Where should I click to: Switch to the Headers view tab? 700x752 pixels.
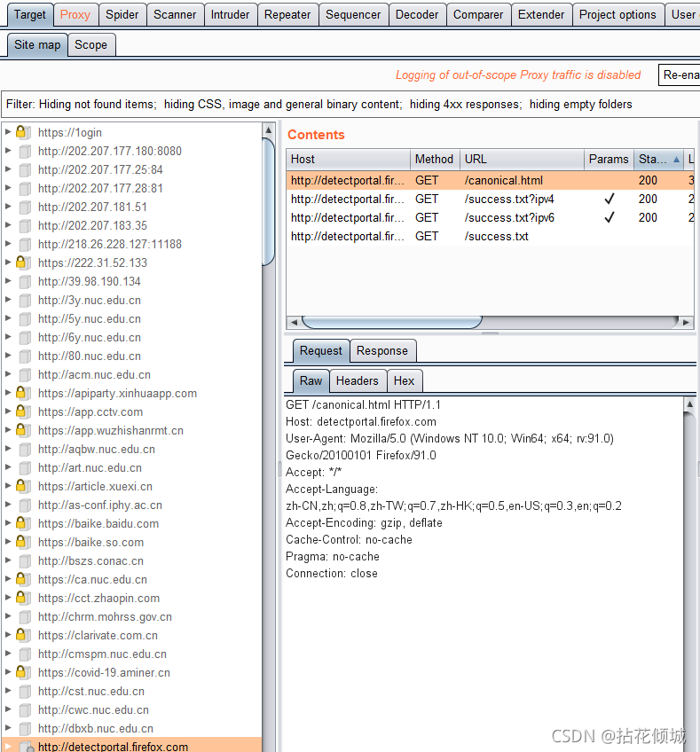[358, 380]
